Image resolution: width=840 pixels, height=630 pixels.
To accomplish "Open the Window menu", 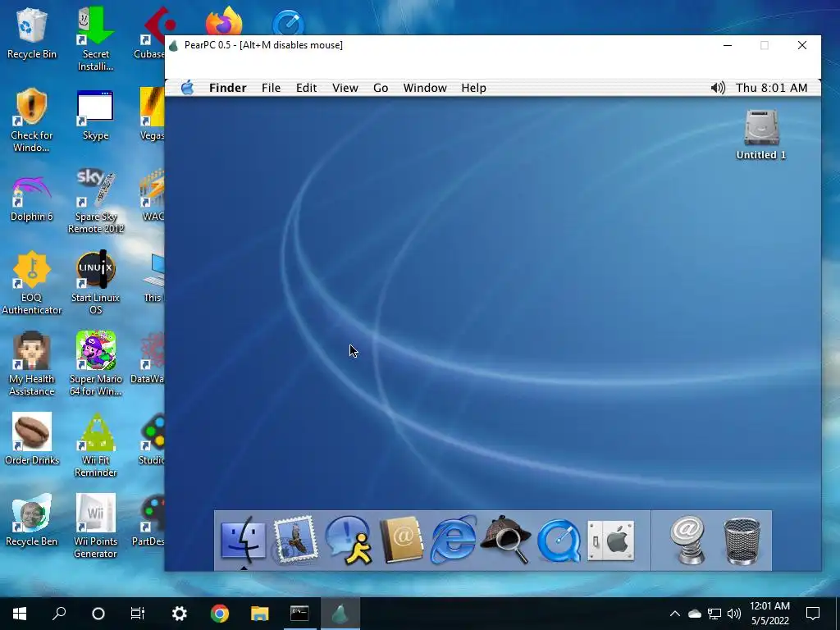I will click(425, 88).
